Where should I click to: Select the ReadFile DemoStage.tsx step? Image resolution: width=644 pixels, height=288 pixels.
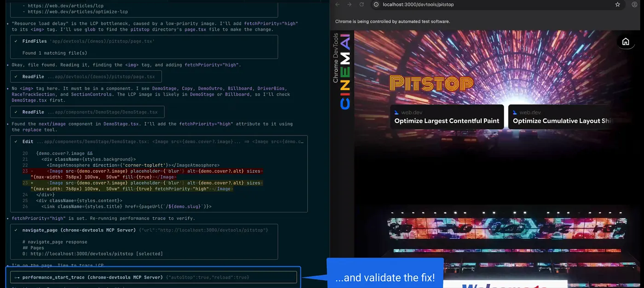pyautogui.click(x=87, y=112)
